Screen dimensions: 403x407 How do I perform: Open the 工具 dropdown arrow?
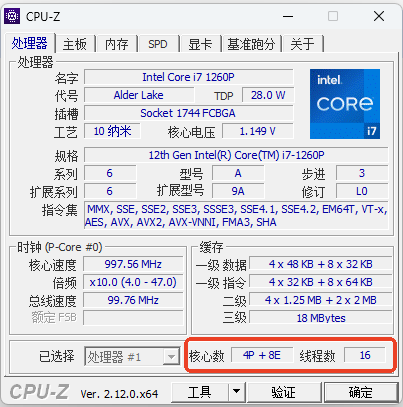236,391
